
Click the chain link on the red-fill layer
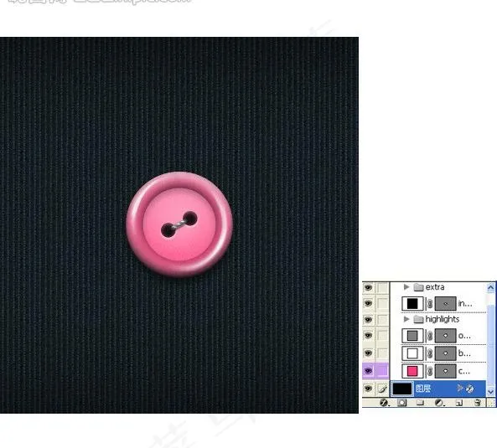click(429, 371)
